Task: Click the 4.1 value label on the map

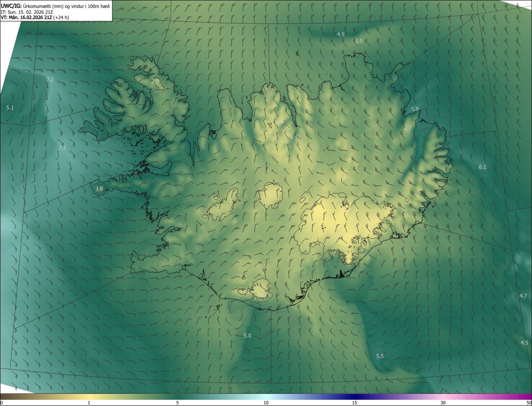Action: (x=294, y=137)
